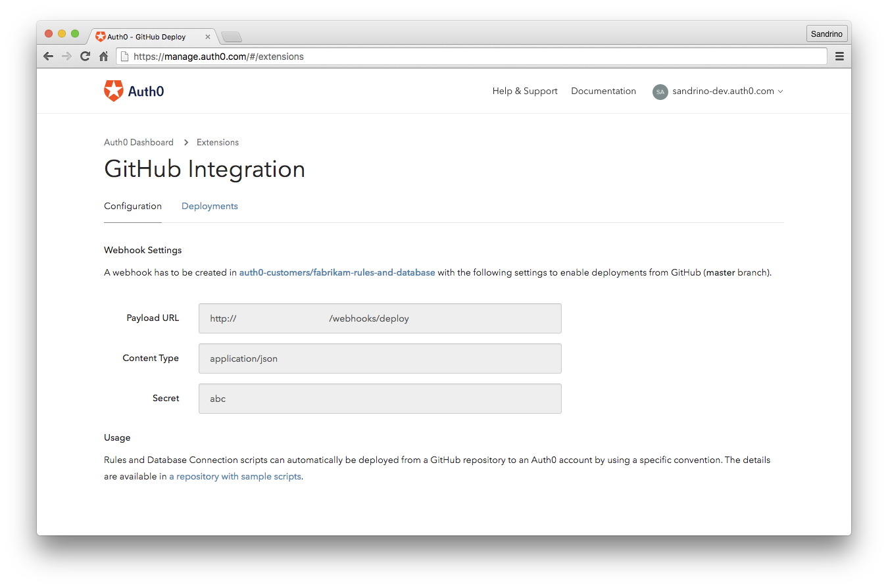
Task: Reload the page using the refresh icon
Action: point(85,56)
